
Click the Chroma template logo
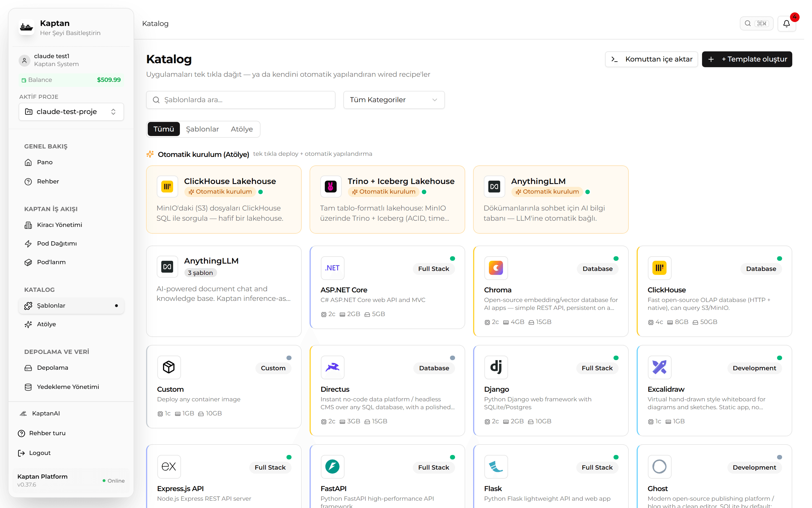pos(496,268)
